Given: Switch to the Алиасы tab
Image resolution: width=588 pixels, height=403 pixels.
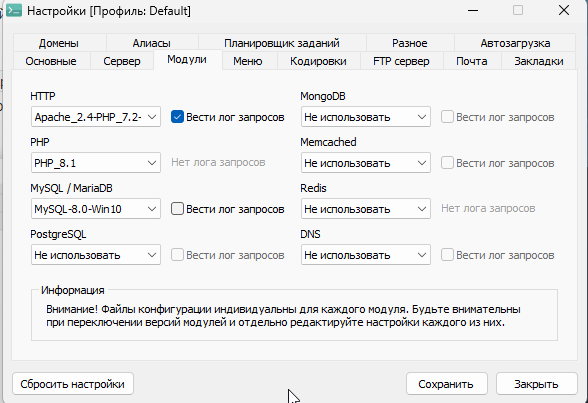Looking at the screenshot, I should (152, 43).
